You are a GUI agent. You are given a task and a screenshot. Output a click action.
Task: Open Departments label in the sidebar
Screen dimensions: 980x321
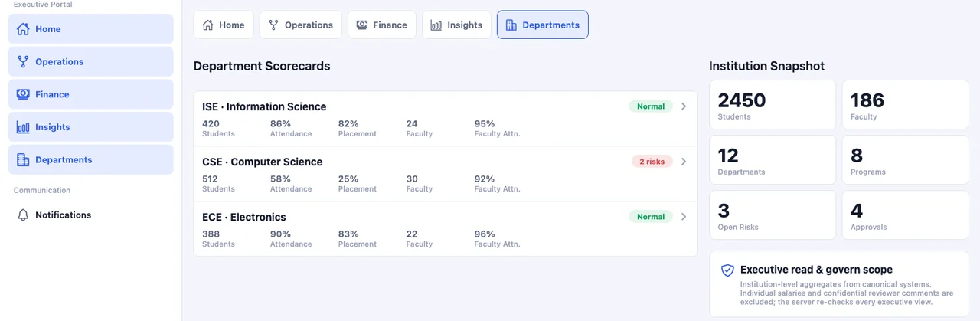[x=64, y=160]
